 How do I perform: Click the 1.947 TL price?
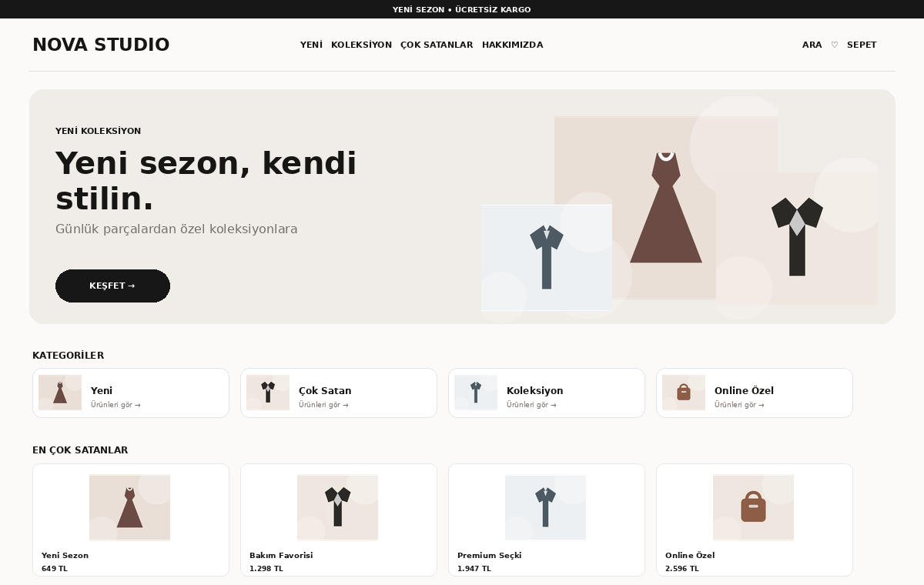coord(474,569)
